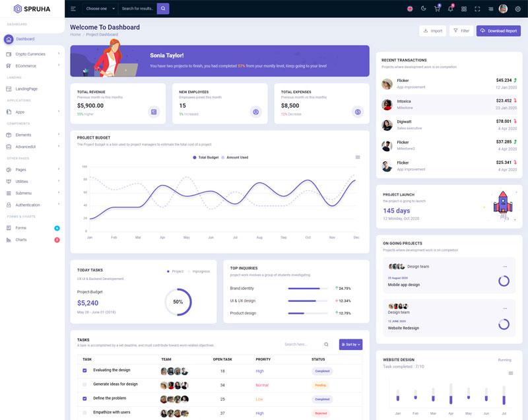Open the 'Choose one' dropdown
The width and height of the screenshot is (528, 420).
[x=100, y=9]
